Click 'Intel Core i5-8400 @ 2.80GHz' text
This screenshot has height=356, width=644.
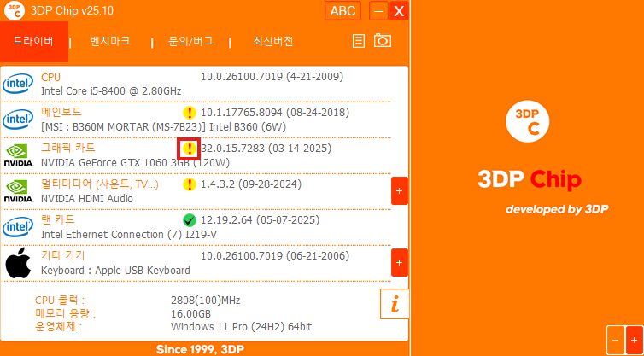coord(111,91)
